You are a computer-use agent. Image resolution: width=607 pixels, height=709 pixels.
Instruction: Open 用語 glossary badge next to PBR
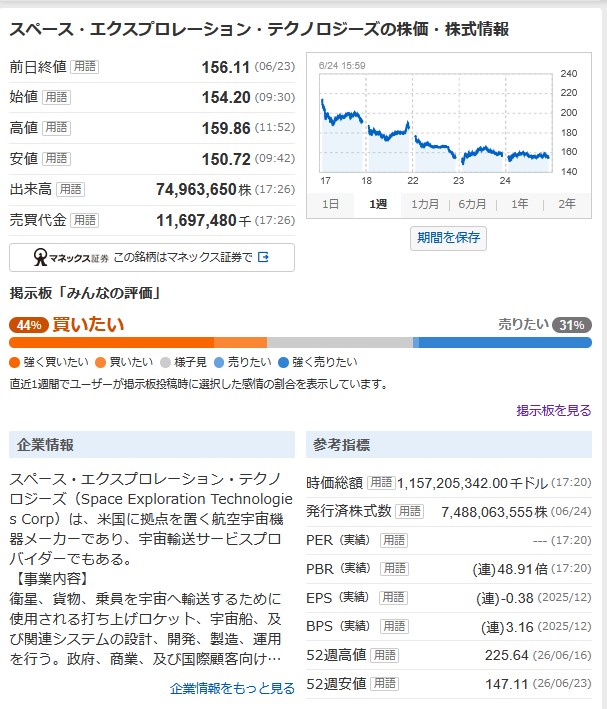(x=394, y=569)
